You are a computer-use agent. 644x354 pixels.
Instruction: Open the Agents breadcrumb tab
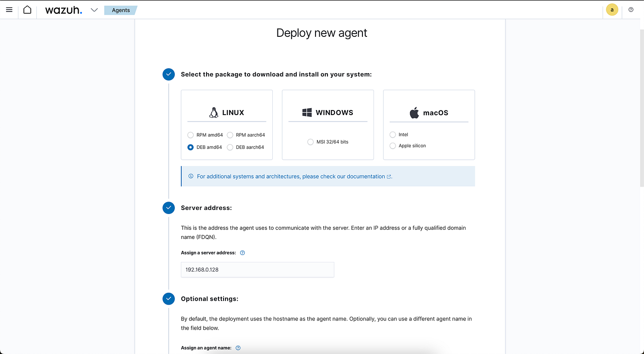pos(121,10)
